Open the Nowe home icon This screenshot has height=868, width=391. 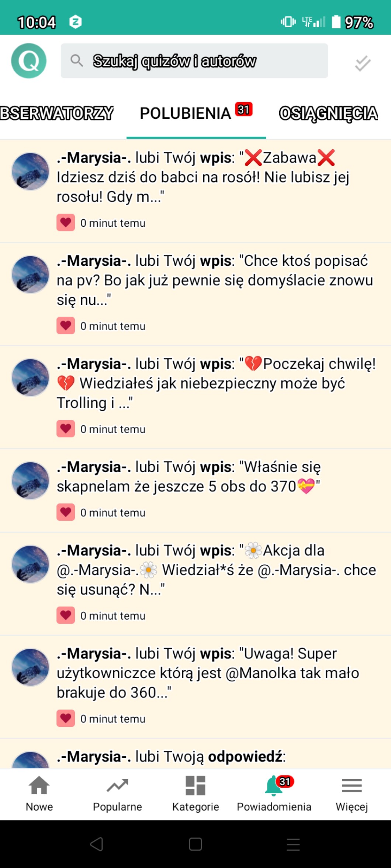39,794
